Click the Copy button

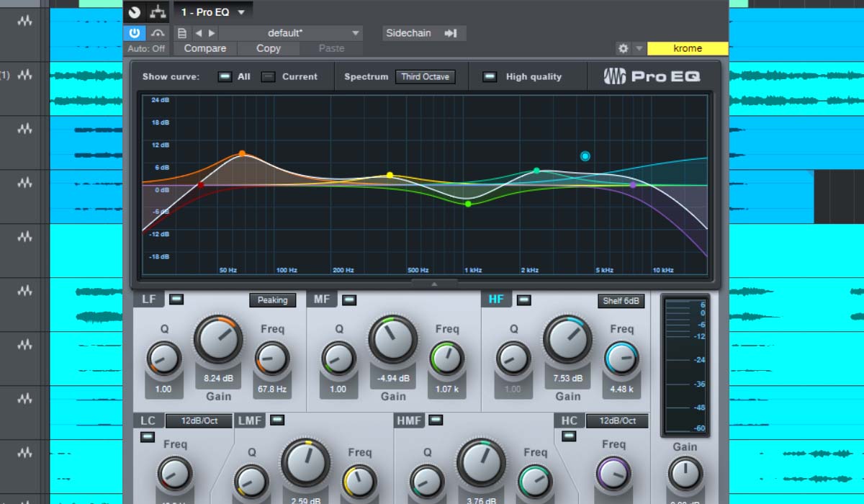[268, 48]
